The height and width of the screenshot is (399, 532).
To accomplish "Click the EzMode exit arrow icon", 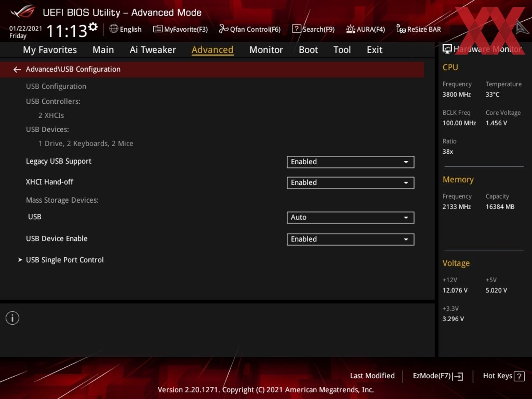I will coord(458,376).
